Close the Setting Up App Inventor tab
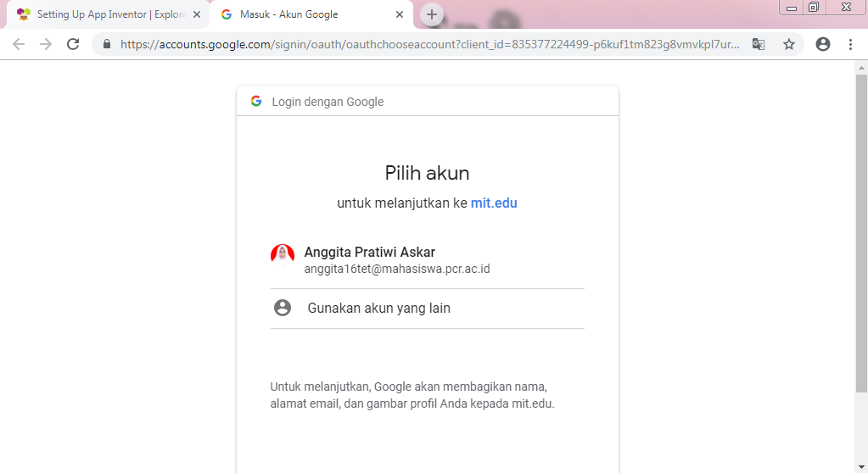The height and width of the screenshot is (473, 868). pos(197,15)
